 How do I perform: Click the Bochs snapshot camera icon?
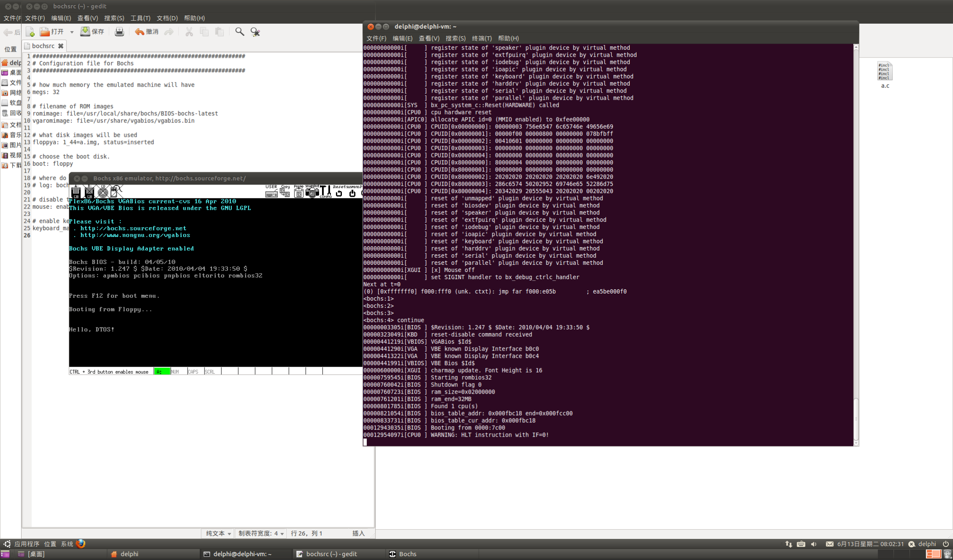[312, 193]
